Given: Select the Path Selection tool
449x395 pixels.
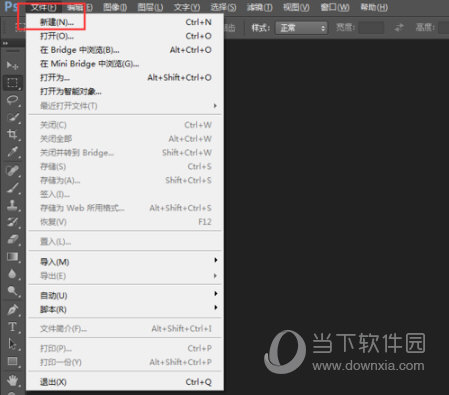Looking at the screenshot, I should pyautogui.click(x=12, y=344).
